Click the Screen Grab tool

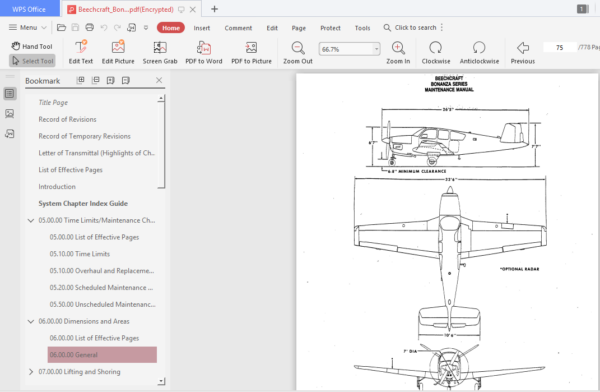pyautogui.click(x=160, y=52)
